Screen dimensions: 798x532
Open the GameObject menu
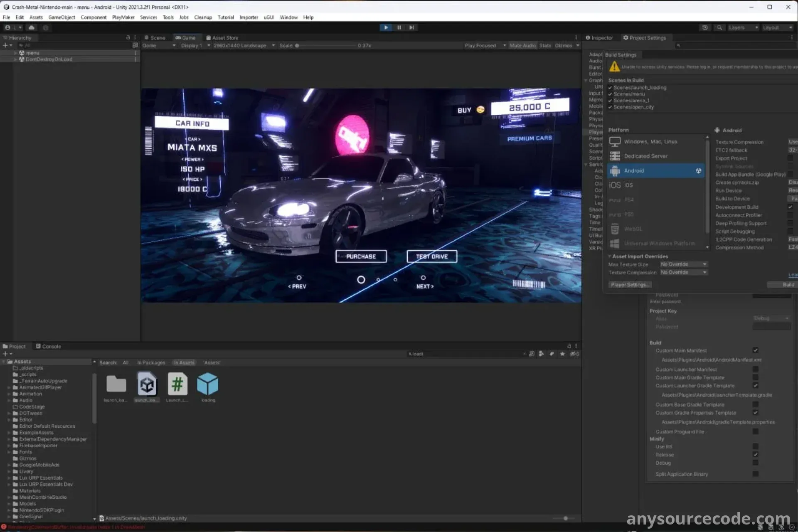[x=62, y=17]
